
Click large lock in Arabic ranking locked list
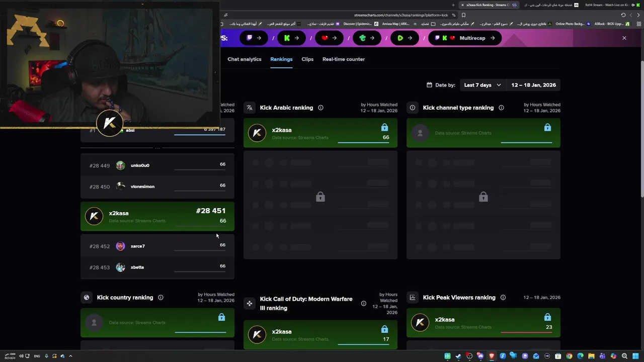tap(320, 197)
